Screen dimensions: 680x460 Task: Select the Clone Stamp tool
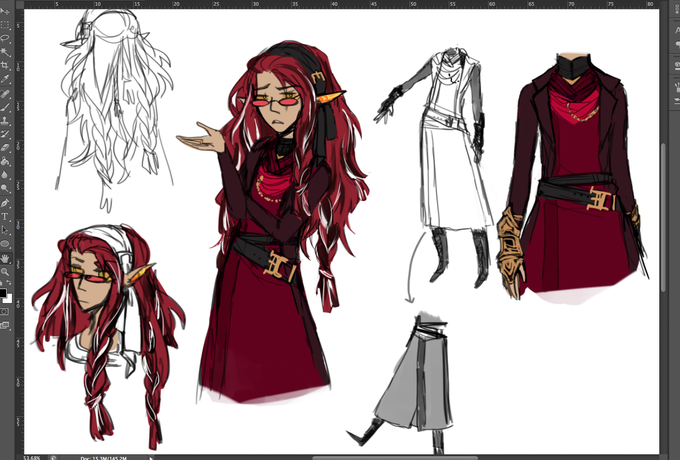click(x=5, y=121)
